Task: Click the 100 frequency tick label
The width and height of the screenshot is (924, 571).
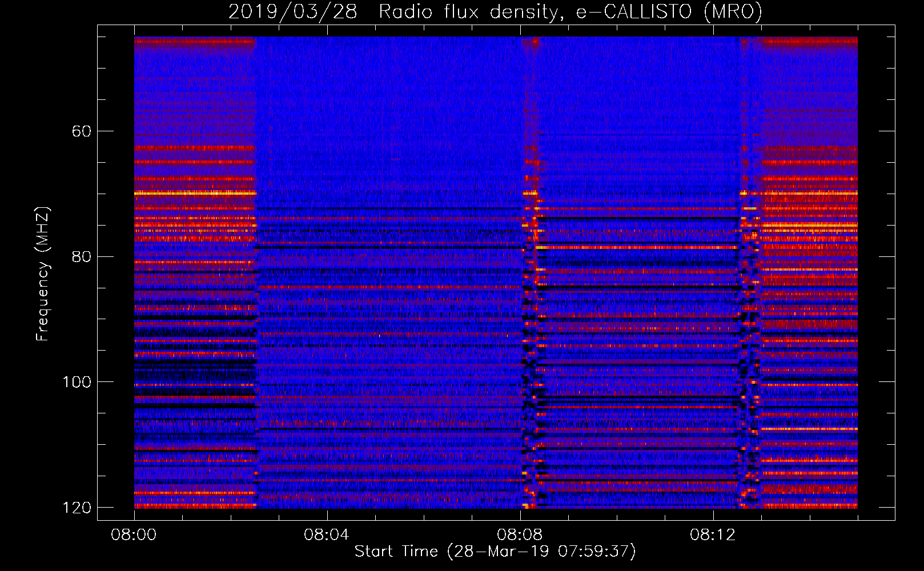Action: (x=77, y=382)
